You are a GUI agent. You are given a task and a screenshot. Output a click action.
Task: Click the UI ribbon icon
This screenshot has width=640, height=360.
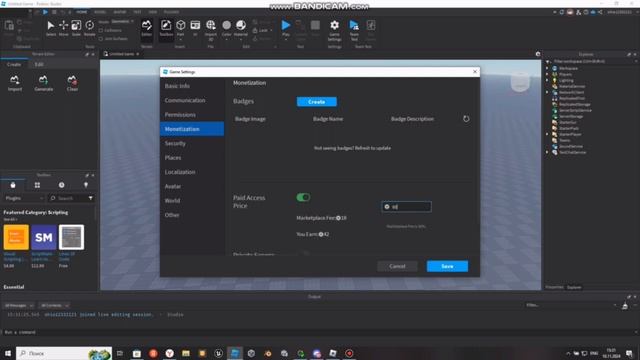pyautogui.click(x=195, y=28)
